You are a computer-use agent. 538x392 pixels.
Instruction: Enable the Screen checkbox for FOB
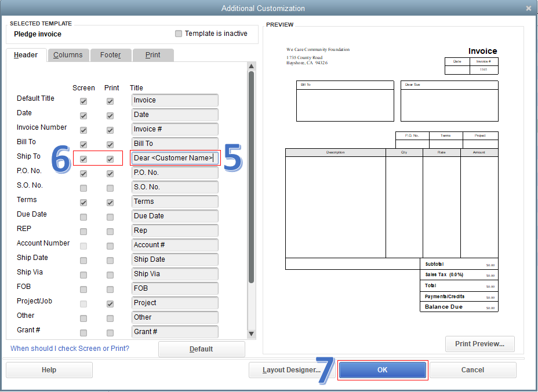(x=83, y=289)
